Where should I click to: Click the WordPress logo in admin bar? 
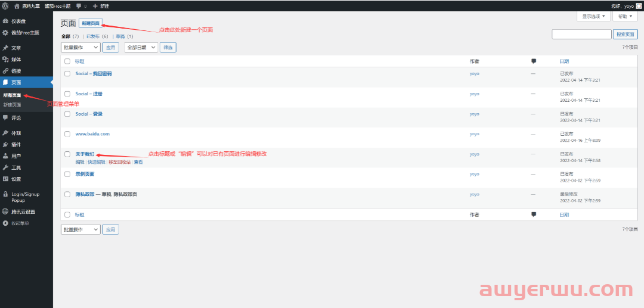tap(5, 6)
